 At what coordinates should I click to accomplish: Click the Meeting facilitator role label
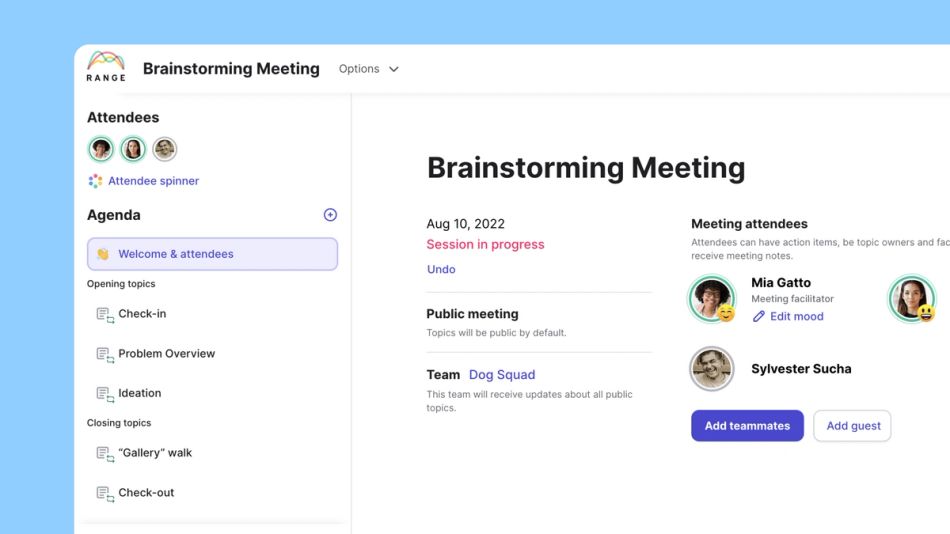coord(792,299)
